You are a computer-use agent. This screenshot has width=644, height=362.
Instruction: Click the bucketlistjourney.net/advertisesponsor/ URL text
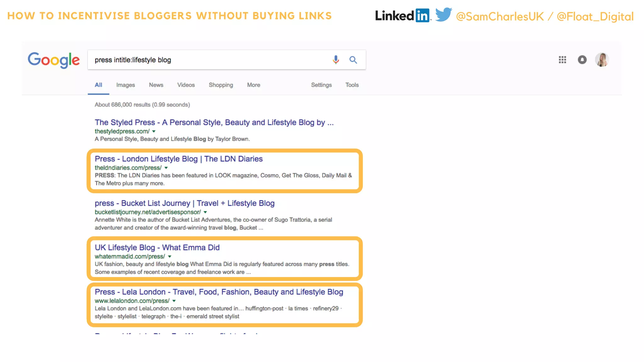click(x=148, y=212)
